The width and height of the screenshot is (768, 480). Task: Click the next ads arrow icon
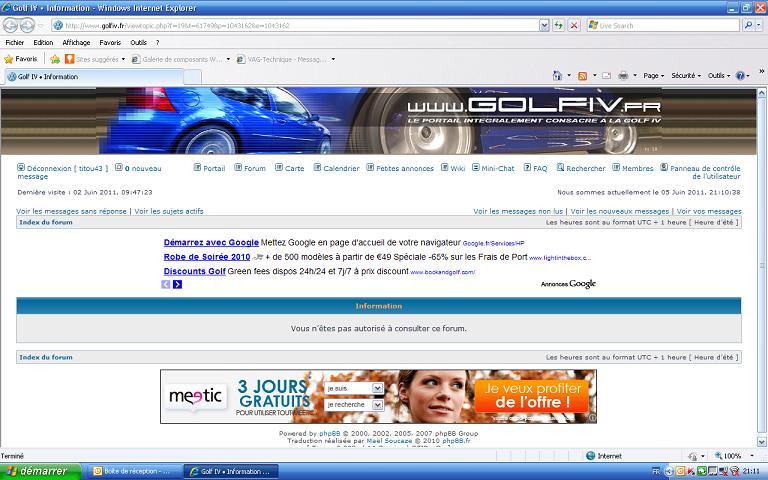pyautogui.click(x=177, y=285)
